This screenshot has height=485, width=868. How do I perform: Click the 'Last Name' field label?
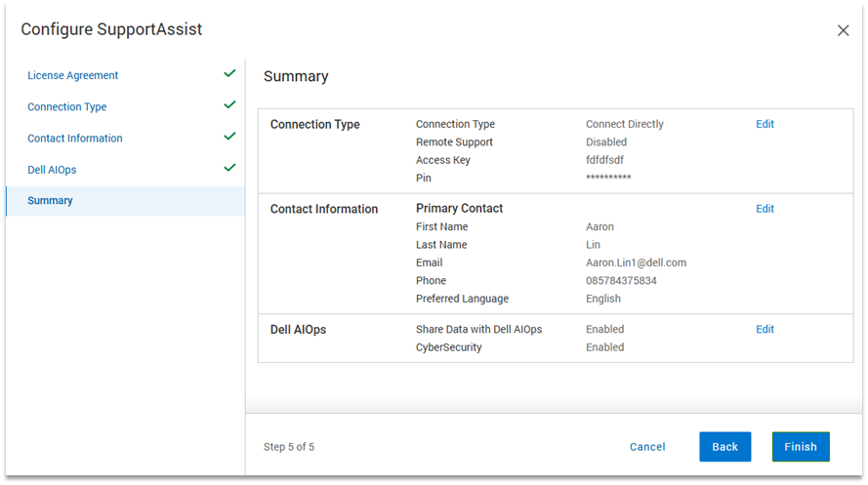point(441,244)
